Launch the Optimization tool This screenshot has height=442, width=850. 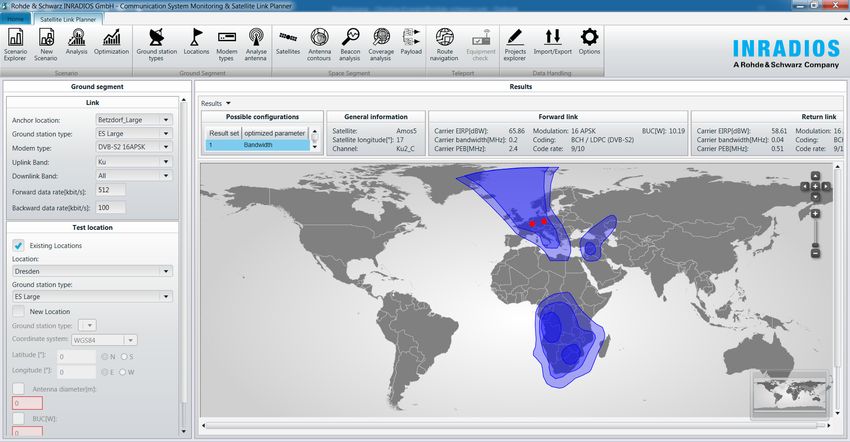coord(111,42)
